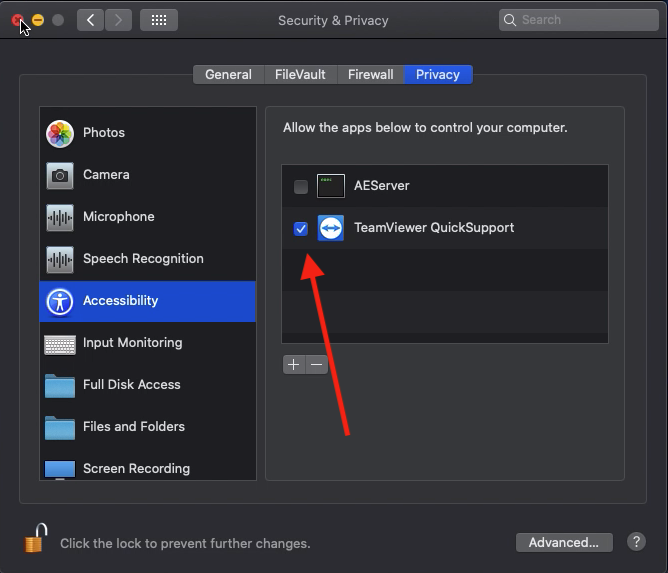
Task: Click the Advanced... button
Action: pyautogui.click(x=564, y=542)
